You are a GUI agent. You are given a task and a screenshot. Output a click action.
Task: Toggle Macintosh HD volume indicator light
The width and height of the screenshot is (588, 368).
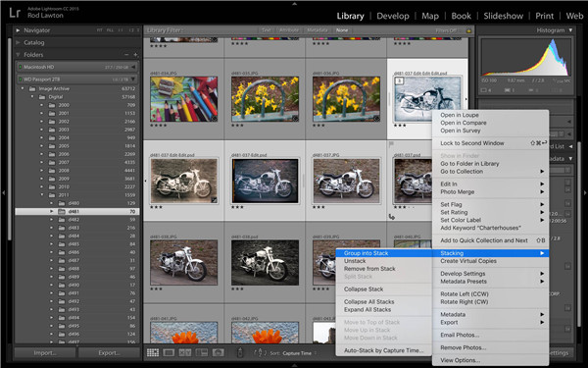(x=20, y=67)
